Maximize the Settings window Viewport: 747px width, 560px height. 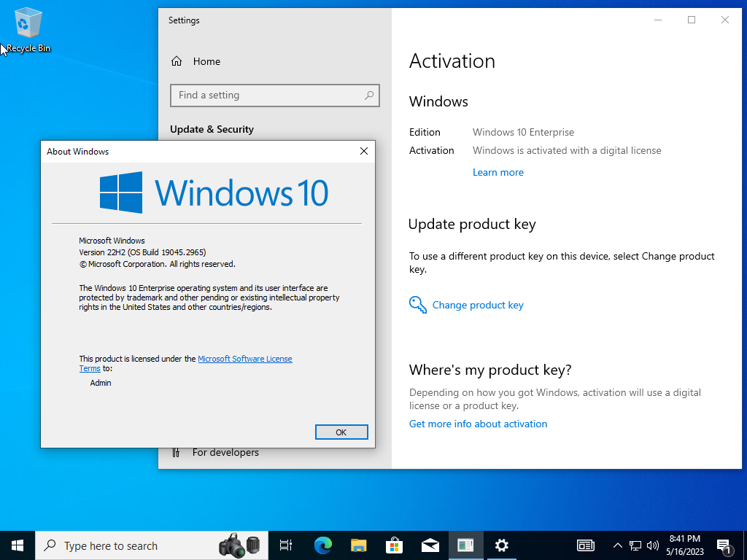tap(692, 20)
